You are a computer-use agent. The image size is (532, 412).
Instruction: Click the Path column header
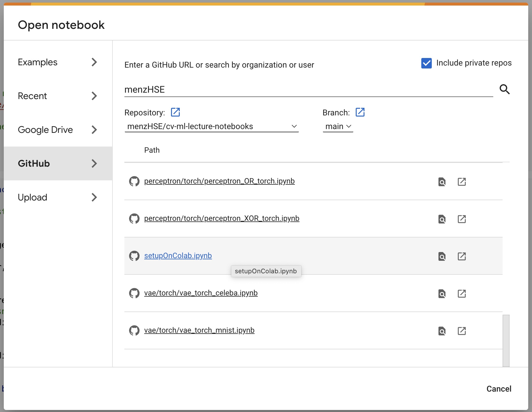[152, 150]
